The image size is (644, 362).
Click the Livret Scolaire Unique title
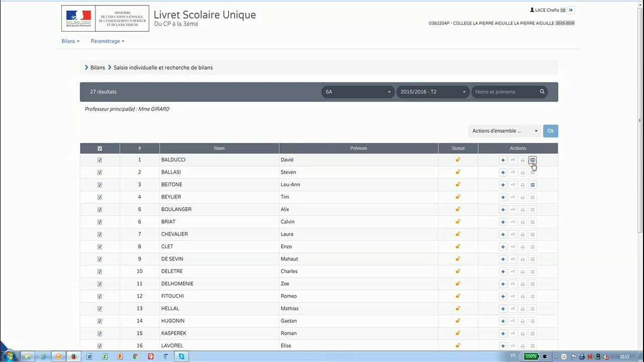click(205, 15)
